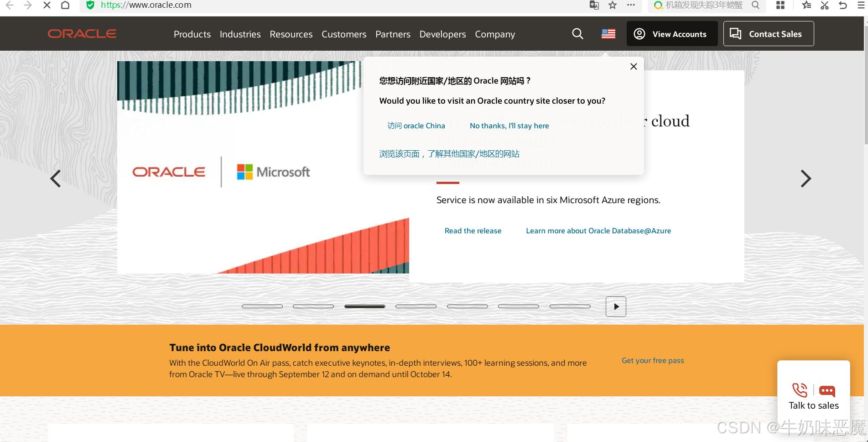Click the Oracle site search magnifier
This screenshot has width=868, height=442.
click(577, 34)
